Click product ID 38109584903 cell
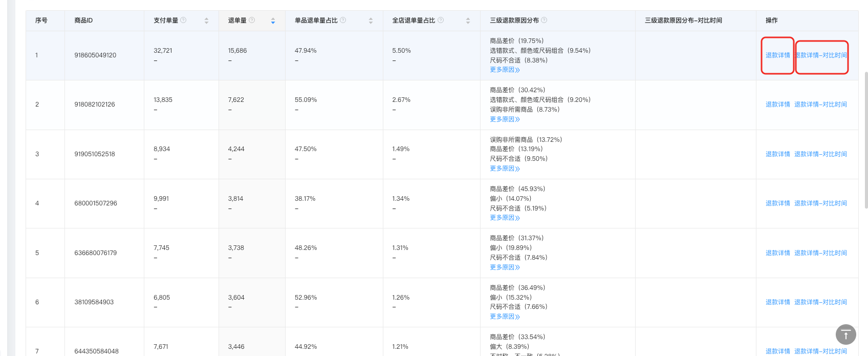The width and height of the screenshot is (868, 356). 94,302
